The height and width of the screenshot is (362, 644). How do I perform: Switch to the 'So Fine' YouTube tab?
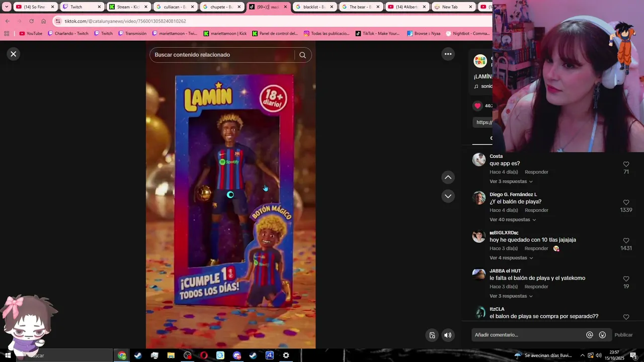tap(35, 7)
